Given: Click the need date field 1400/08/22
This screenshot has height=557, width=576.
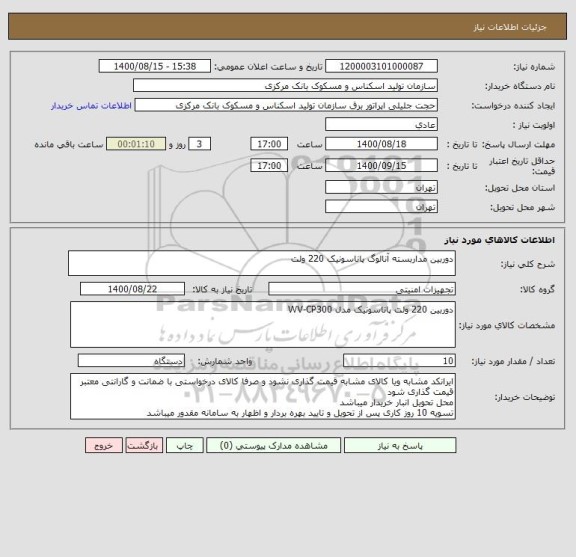Looking at the screenshot, I should pos(132,289).
